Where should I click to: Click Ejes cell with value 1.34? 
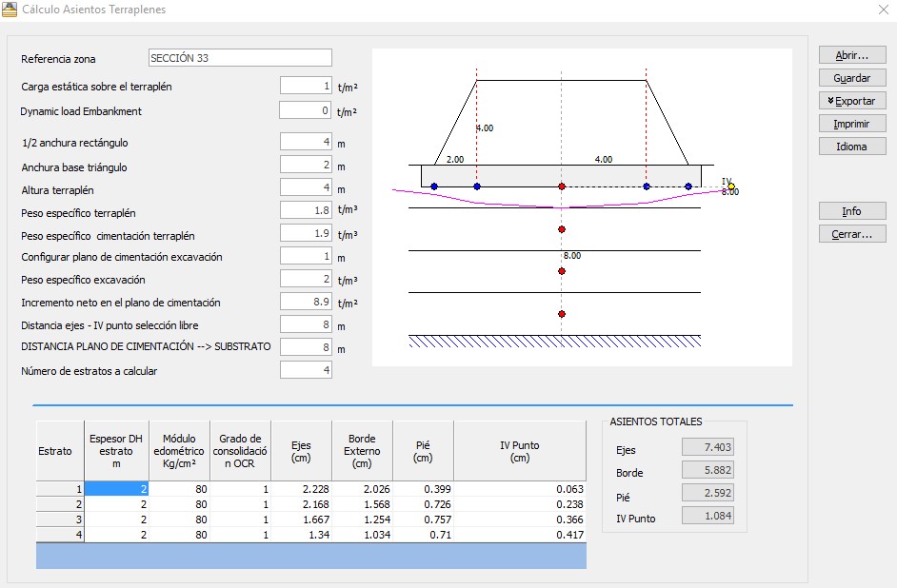pyautogui.click(x=302, y=535)
